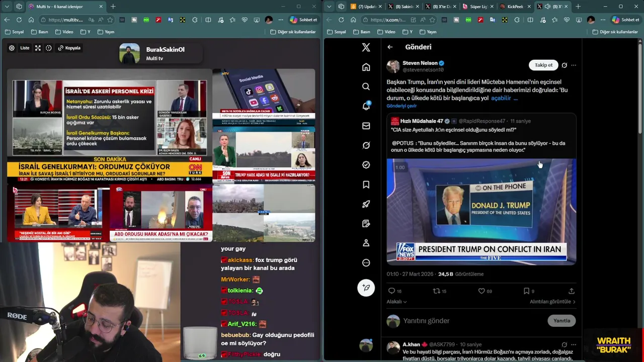644x362 pixels.
Task: Open Steven Nelson profile avatar
Action: tap(393, 66)
